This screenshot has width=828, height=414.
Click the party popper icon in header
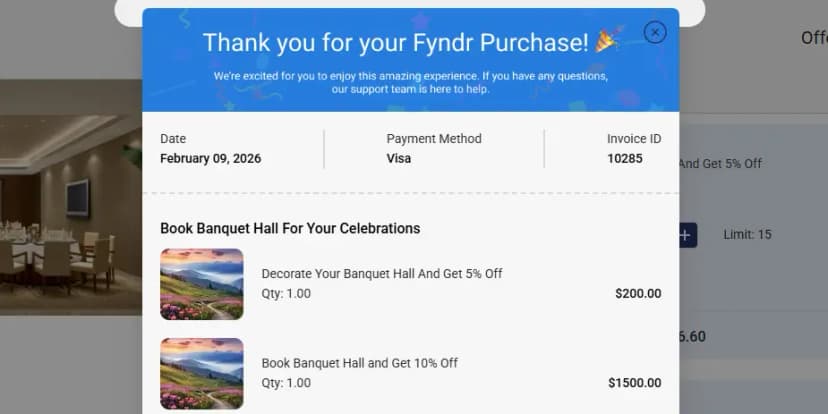point(606,41)
